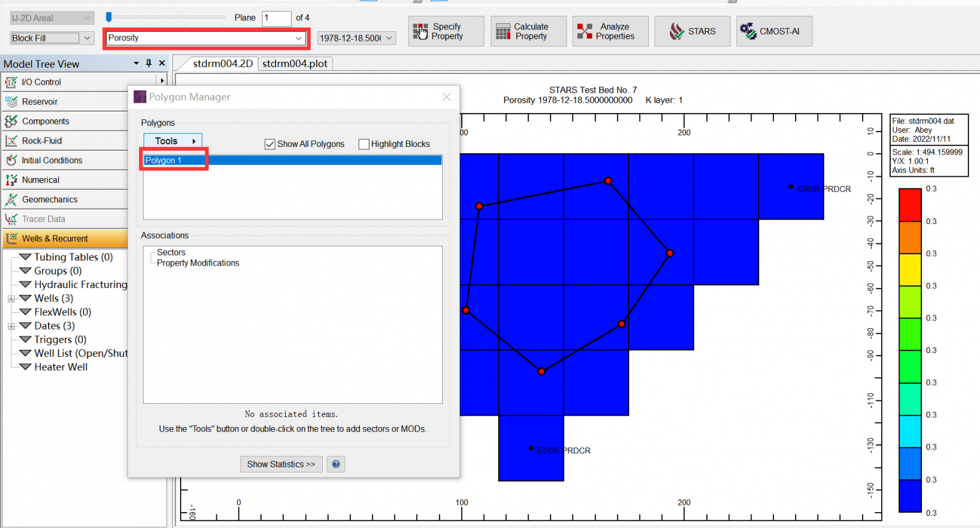Viewport: 980px width, 528px height.
Task: Select the Rock-Fluid section icon
Action: [11, 140]
